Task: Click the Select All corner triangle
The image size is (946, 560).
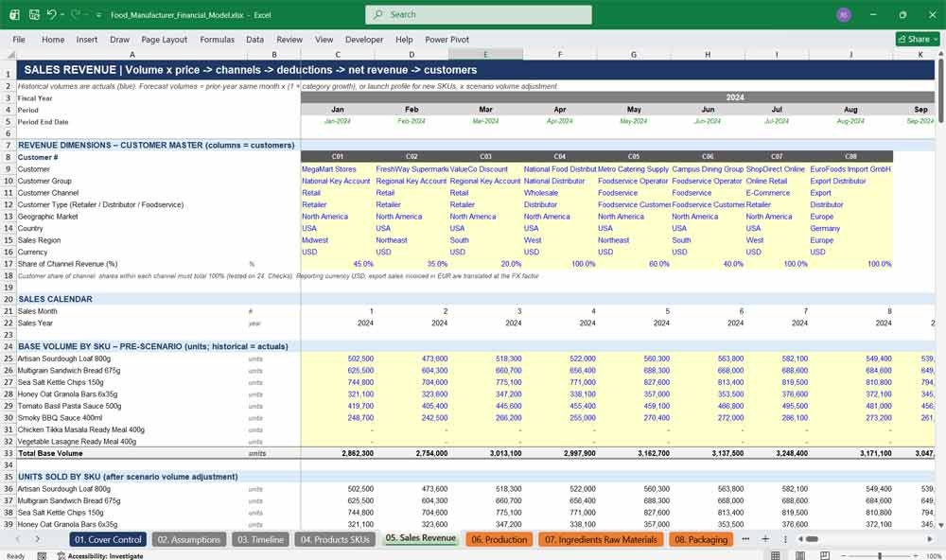Action: (x=10, y=54)
